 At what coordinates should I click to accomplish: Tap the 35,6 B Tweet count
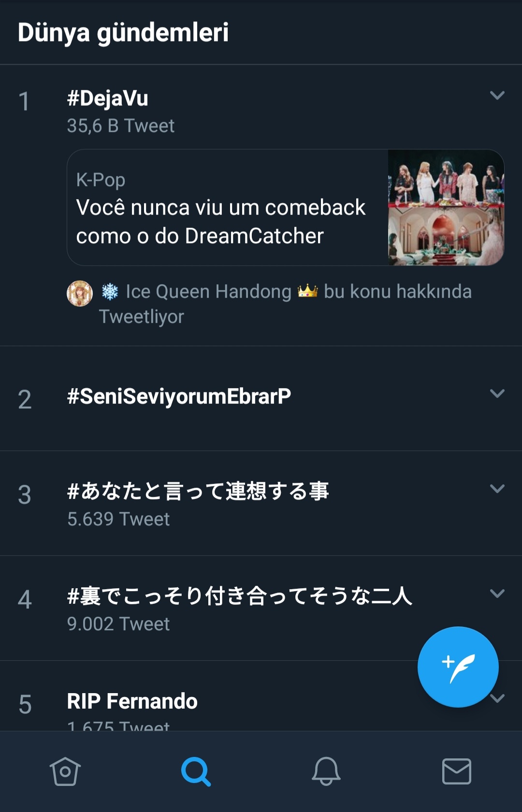[x=121, y=126]
